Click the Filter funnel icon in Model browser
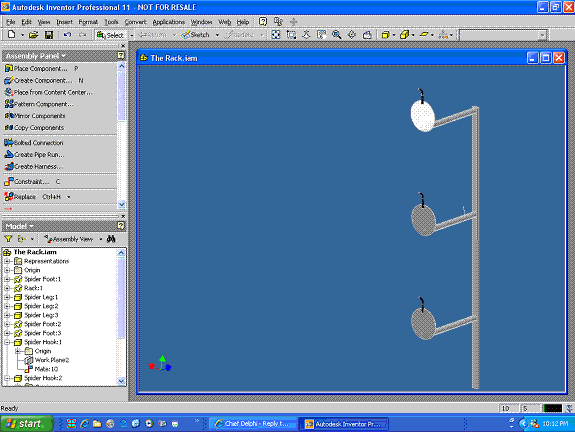Viewport: 575px width, 432px height. point(8,239)
